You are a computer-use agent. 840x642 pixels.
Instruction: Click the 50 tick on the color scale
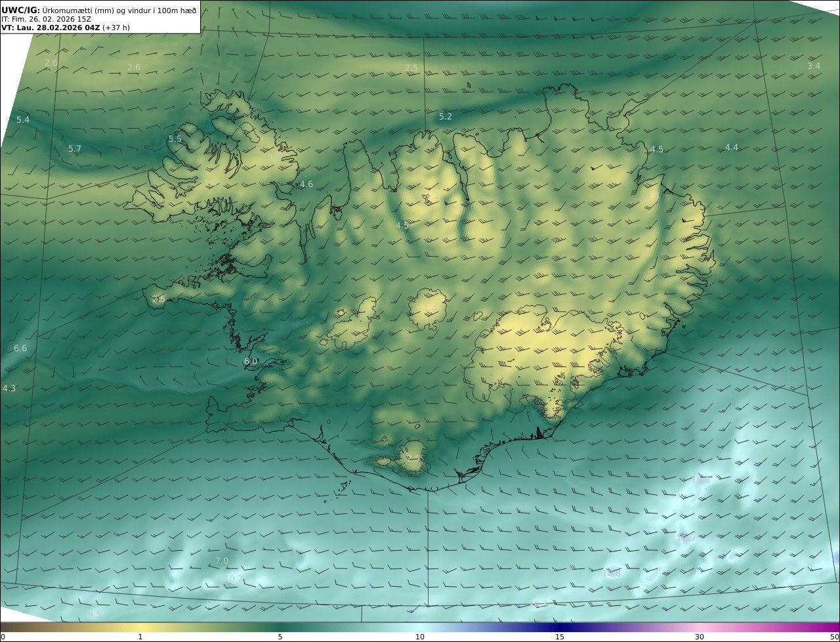(835, 637)
